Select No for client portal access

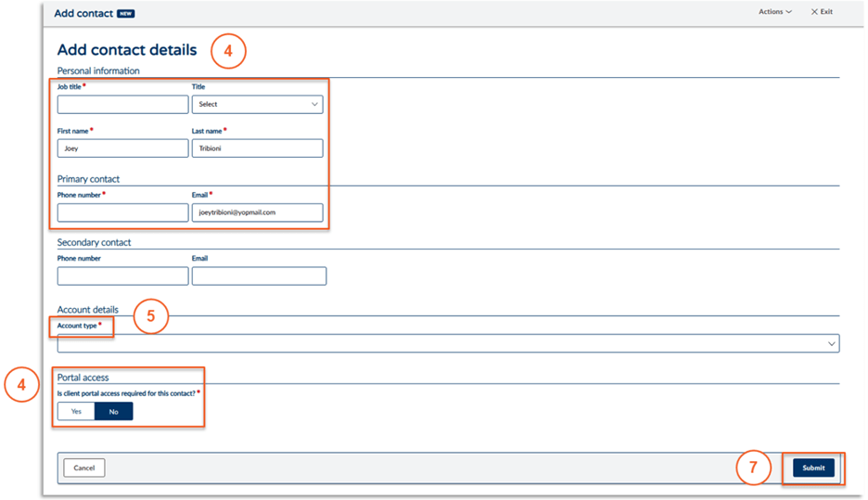tap(114, 411)
